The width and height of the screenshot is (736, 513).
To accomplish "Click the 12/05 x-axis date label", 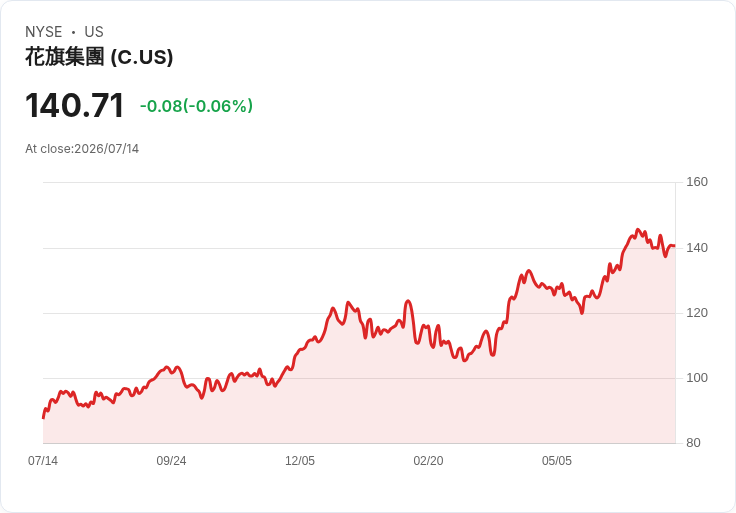I will pyautogui.click(x=300, y=460).
